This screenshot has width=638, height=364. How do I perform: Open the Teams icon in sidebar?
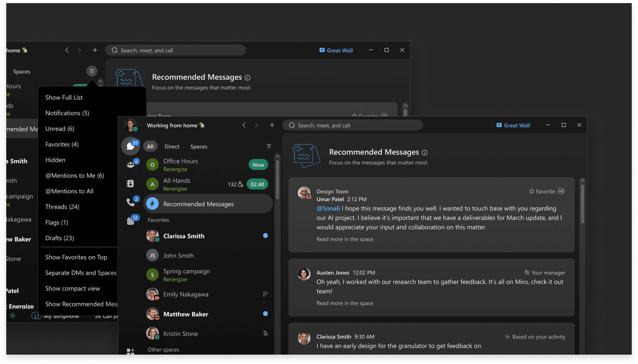tap(130, 165)
